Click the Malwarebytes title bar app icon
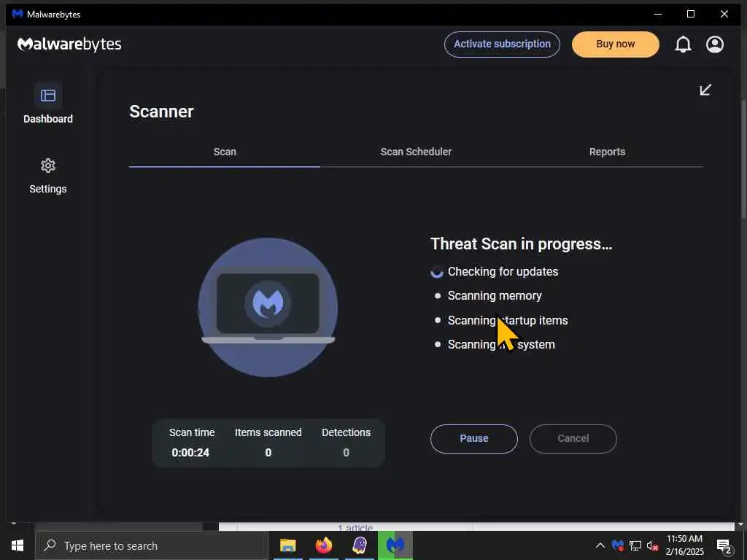 pyautogui.click(x=18, y=14)
